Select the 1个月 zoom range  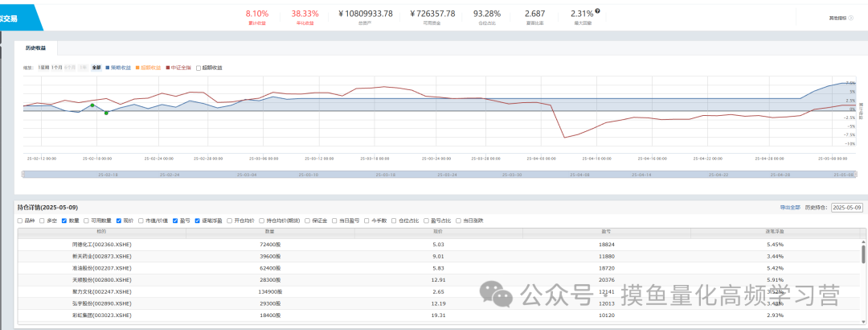(56, 68)
